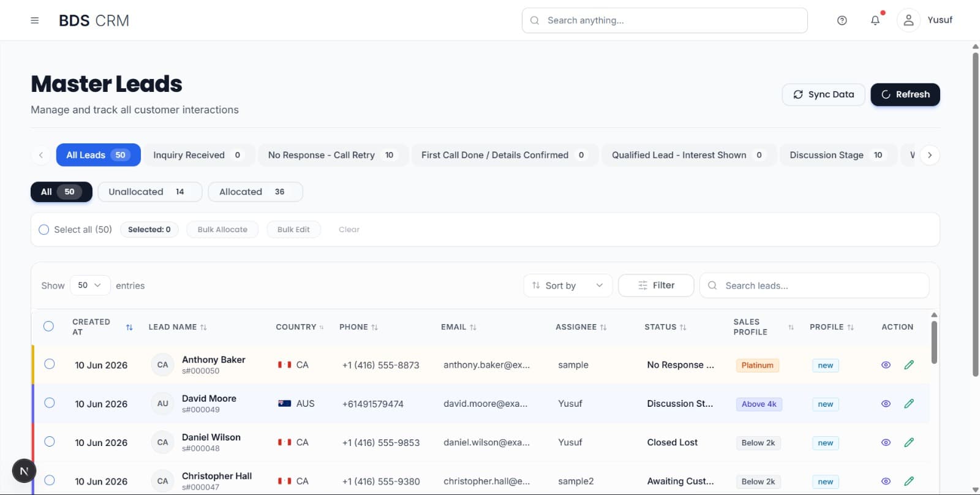Click the page vertical scrollbar
This screenshot has height=495, width=980.
click(975, 214)
